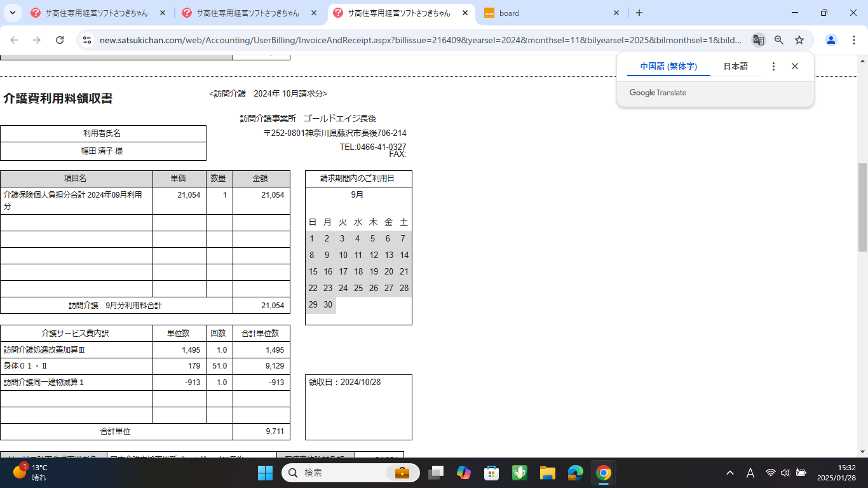Open the tab search dropdown arrow

[x=12, y=13]
